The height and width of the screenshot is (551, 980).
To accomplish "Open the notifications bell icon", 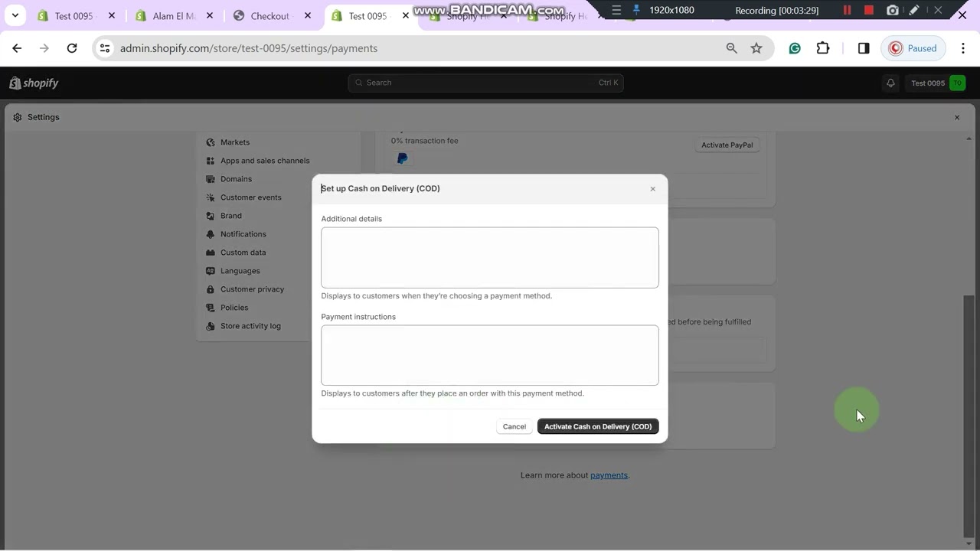I will 890,83.
